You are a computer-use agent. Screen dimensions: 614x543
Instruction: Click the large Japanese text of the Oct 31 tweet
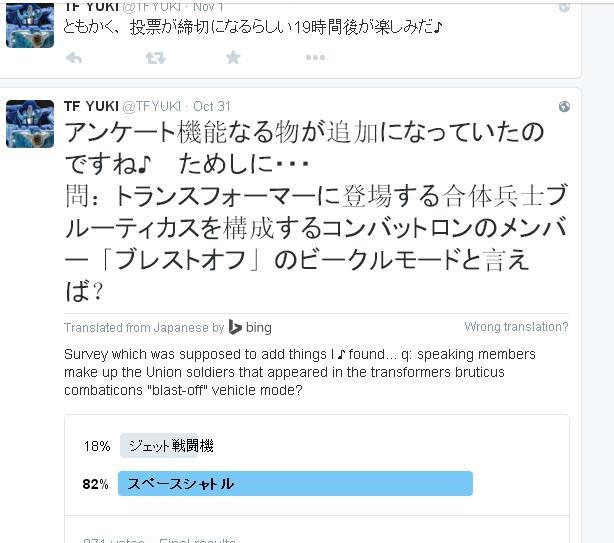click(300, 210)
